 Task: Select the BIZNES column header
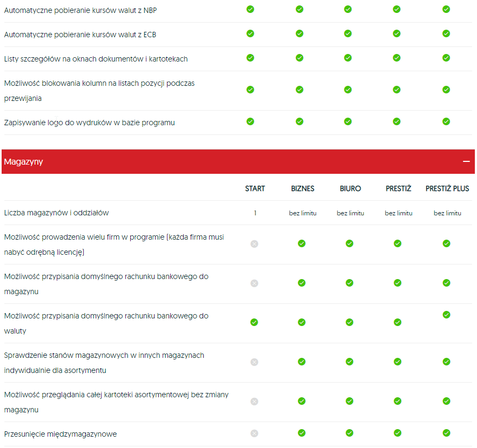[303, 188]
